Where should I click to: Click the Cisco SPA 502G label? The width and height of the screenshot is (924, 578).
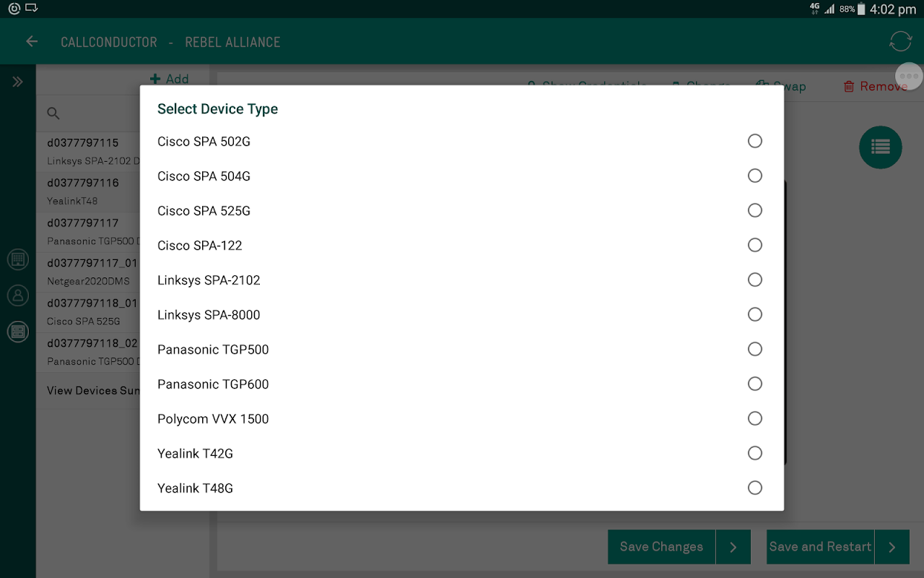pos(204,142)
